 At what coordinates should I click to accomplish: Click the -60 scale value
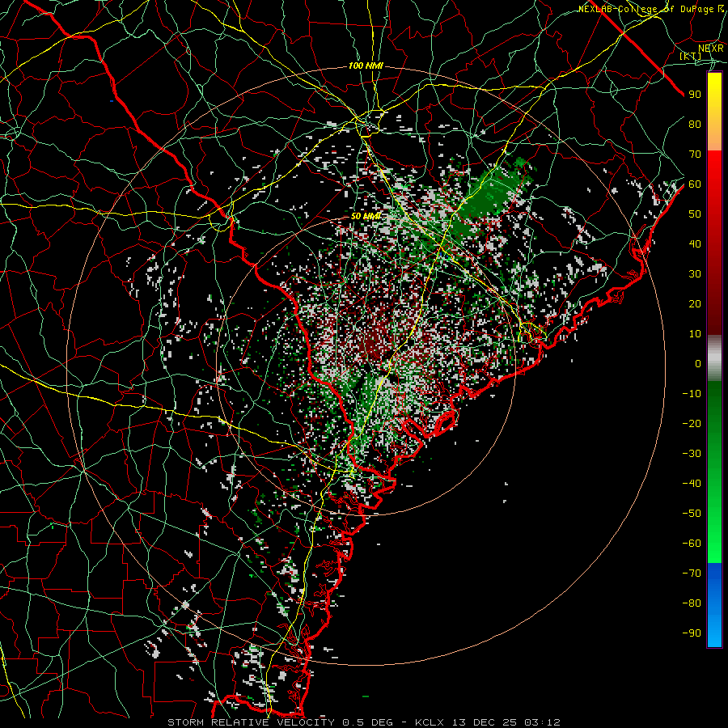[692, 544]
